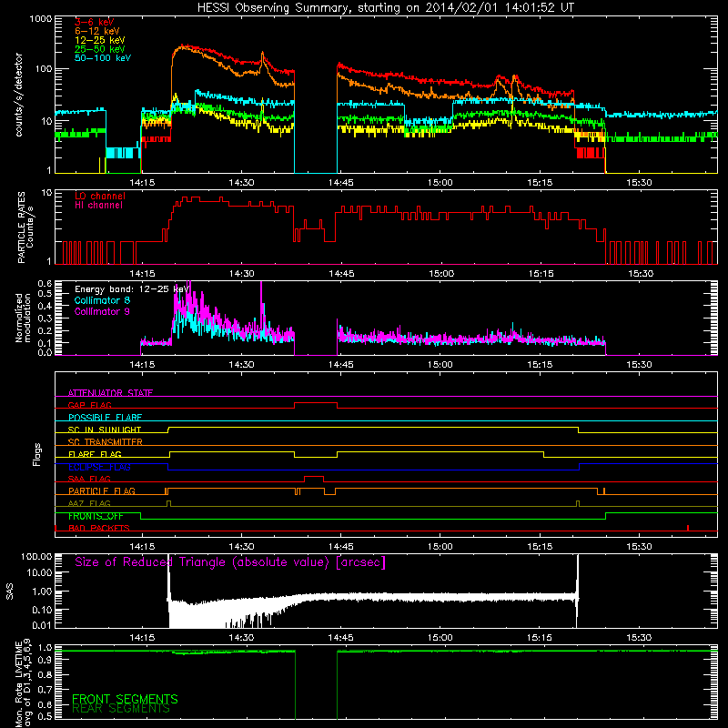Click the SC IN SUNLIGHT flag label
Screen dimensions: 728x728
pos(105,430)
